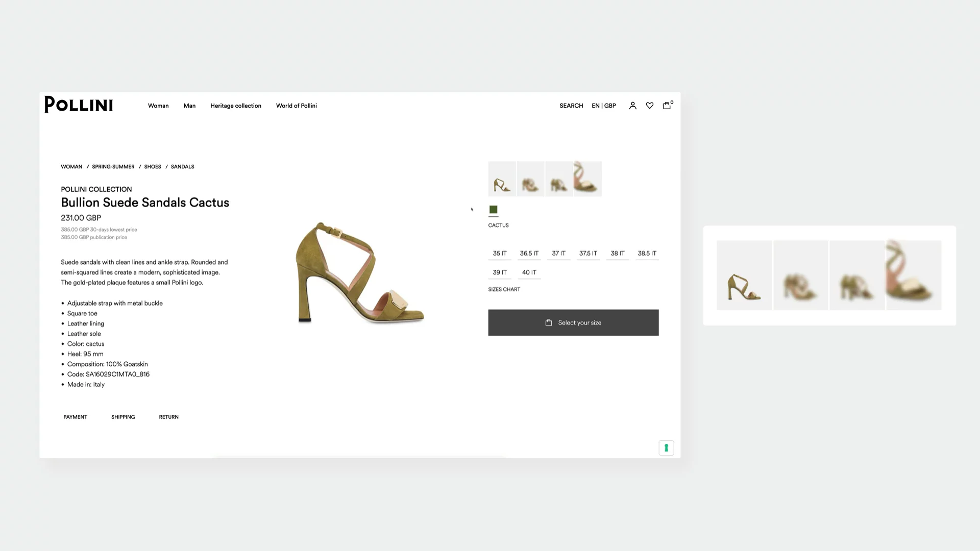Click second blurred thumbnail in enlarged side panel

(x=801, y=275)
